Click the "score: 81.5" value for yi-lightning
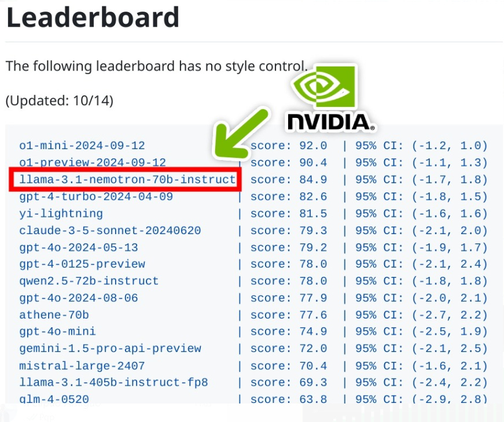Viewport: 504px width, 422px height. [289, 213]
